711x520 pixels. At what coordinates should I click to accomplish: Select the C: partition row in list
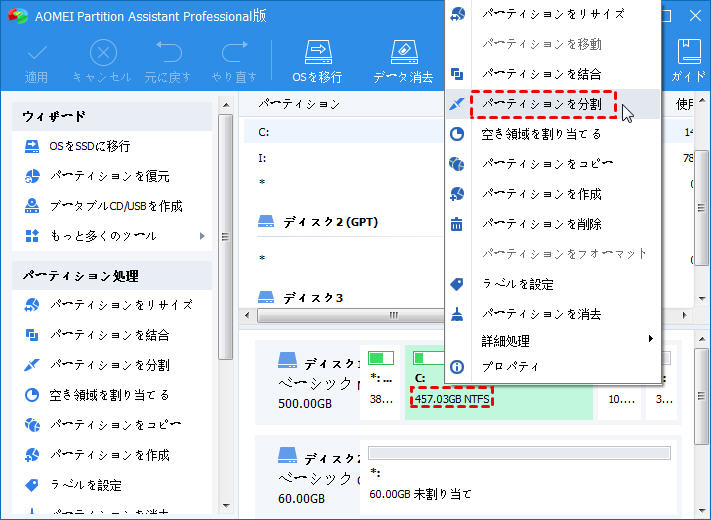(344, 132)
